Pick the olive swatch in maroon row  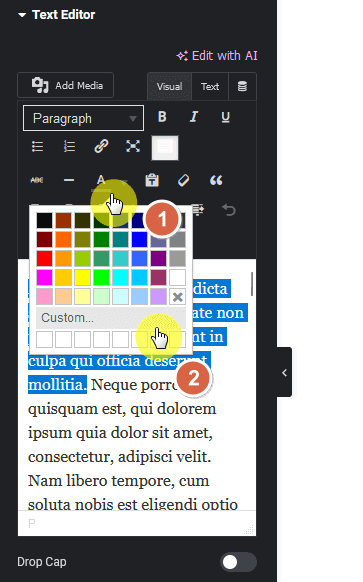click(x=82, y=239)
